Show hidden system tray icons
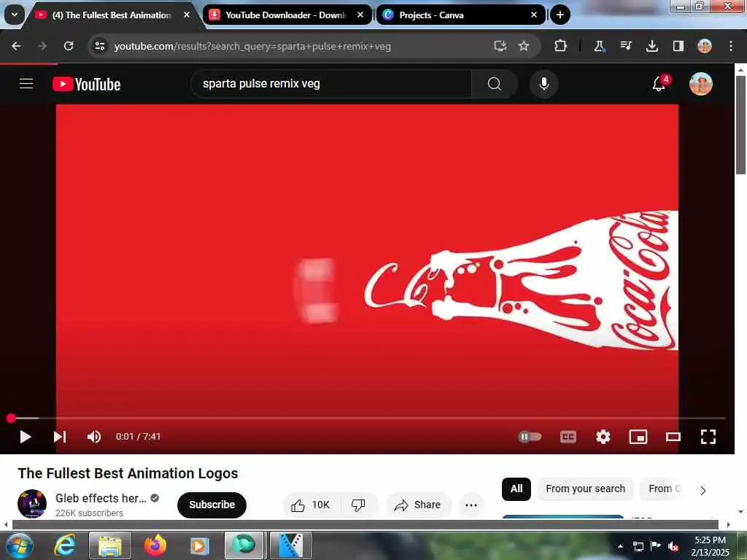The height and width of the screenshot is (560, 747). point(620,546)
